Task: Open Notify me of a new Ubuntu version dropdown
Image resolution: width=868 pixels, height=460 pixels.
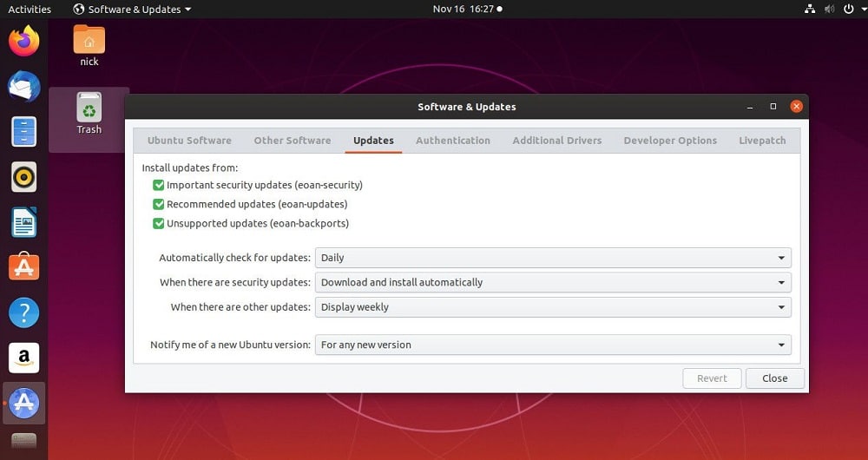Action: point(553,345)
